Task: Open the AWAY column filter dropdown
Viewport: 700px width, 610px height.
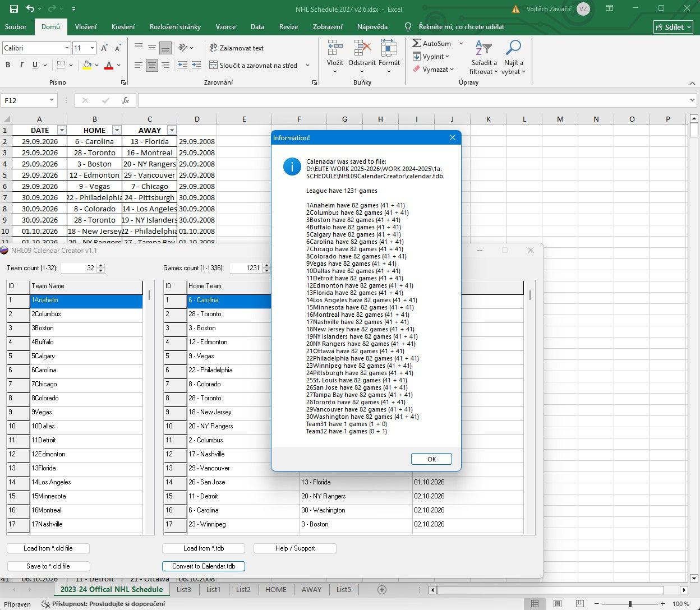Action: [x=172, y=130]
